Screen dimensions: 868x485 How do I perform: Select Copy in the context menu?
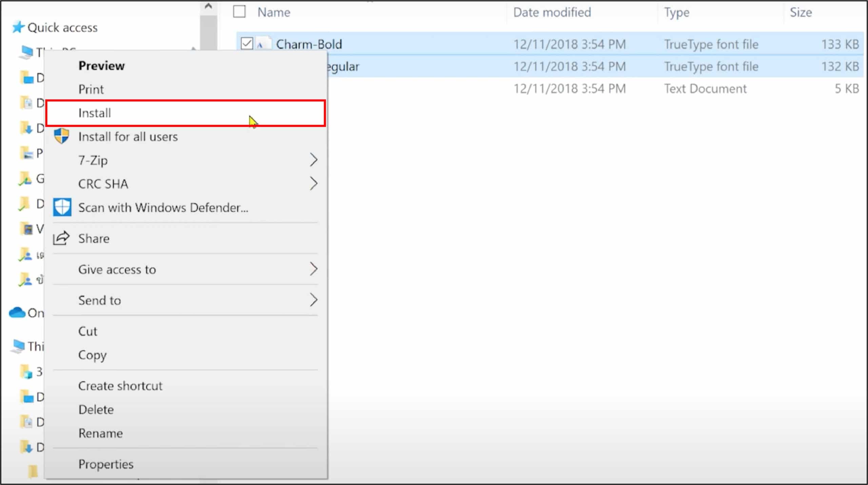click(186, 355)
